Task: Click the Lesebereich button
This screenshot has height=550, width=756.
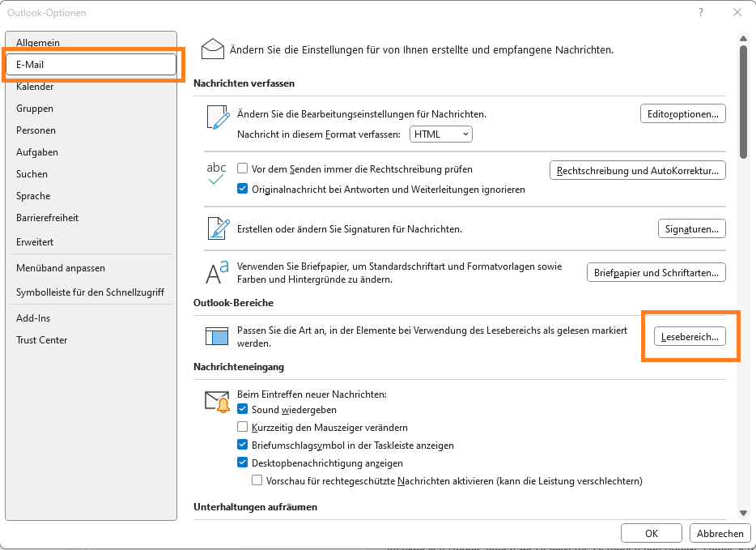Action: (x=690, y=335)
